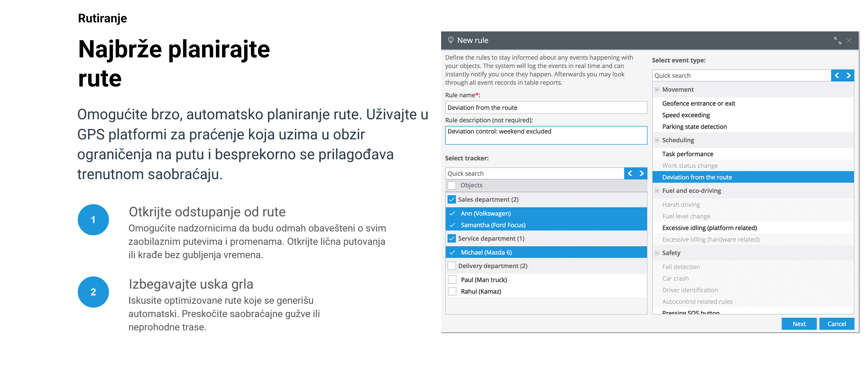Collapse the Scheduling event group
This screenshot has width=868, height=374.
(657, 140)
